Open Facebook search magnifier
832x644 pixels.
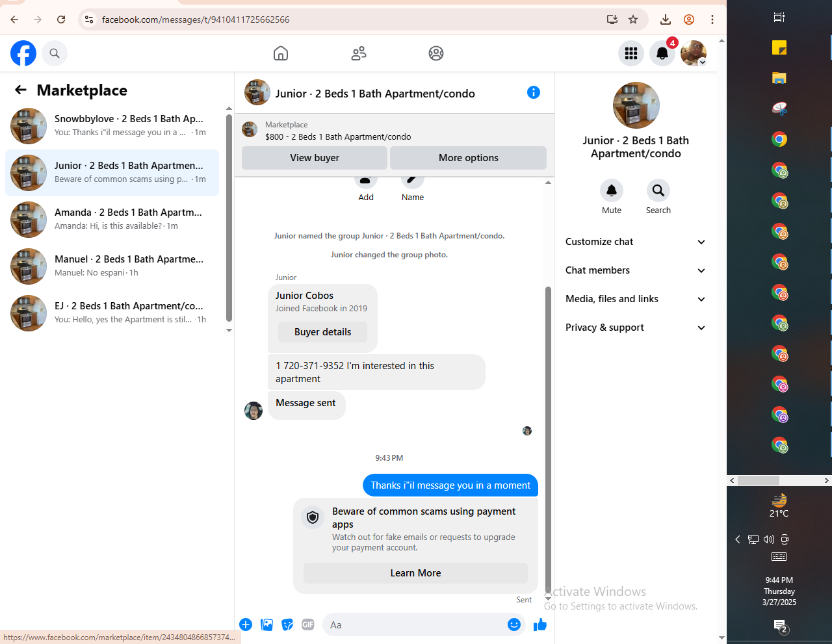[x=55, y=53]
